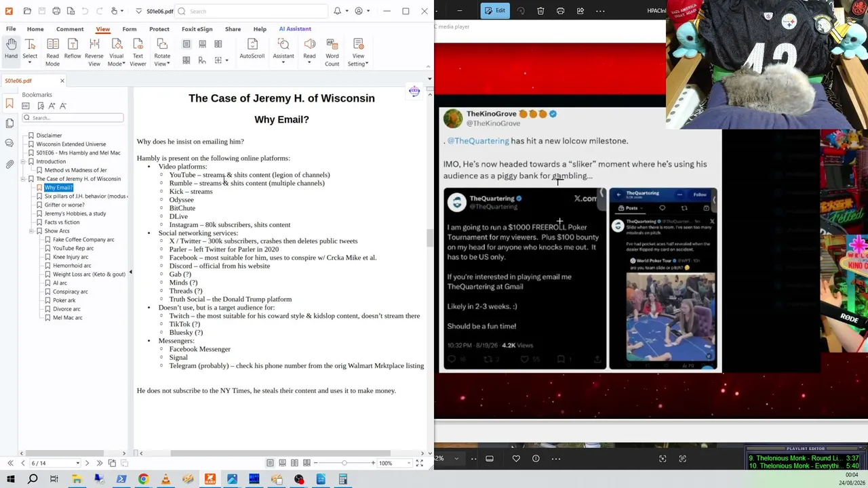Run the Word Count tool
This screenshot has width=868, height=488.
332,52
